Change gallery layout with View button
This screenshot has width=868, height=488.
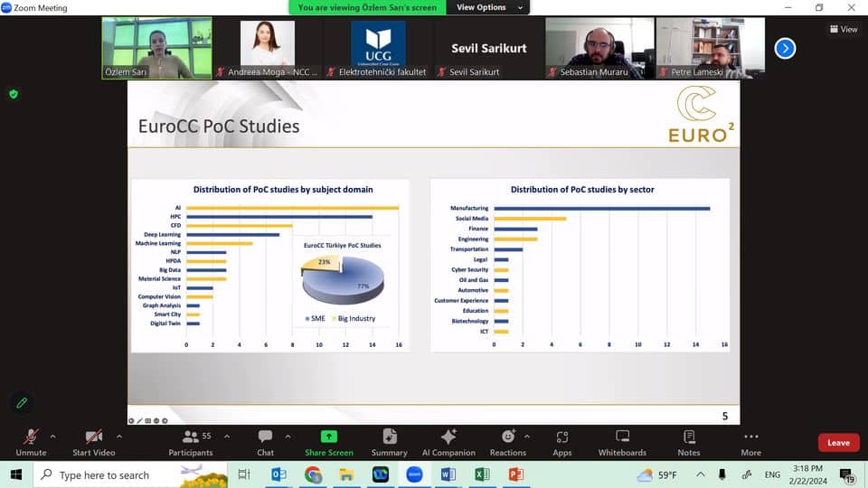(844, 29)
